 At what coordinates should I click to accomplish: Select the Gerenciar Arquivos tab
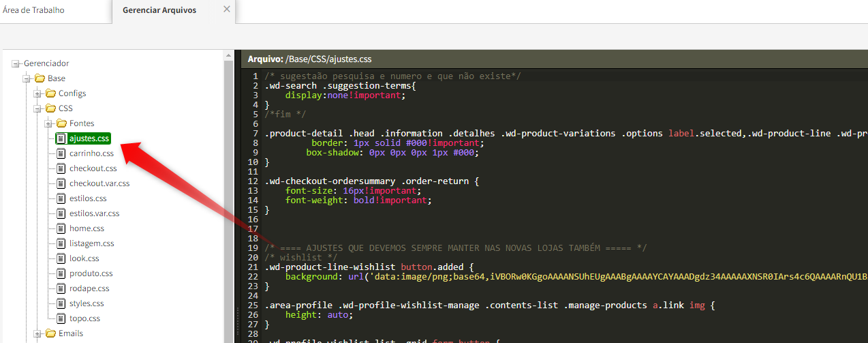point(159,10)
